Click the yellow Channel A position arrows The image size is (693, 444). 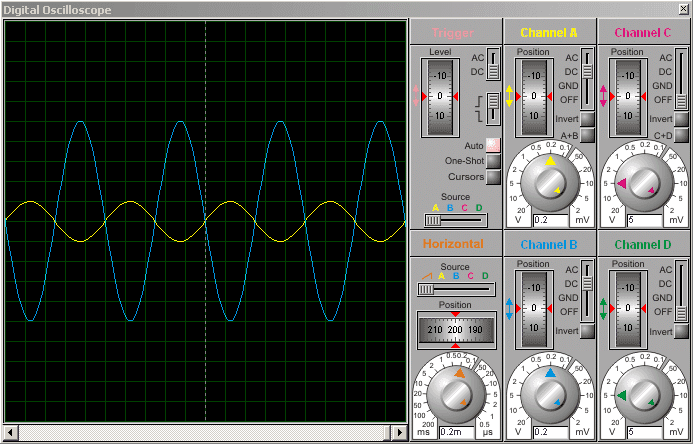pos(509,96)
